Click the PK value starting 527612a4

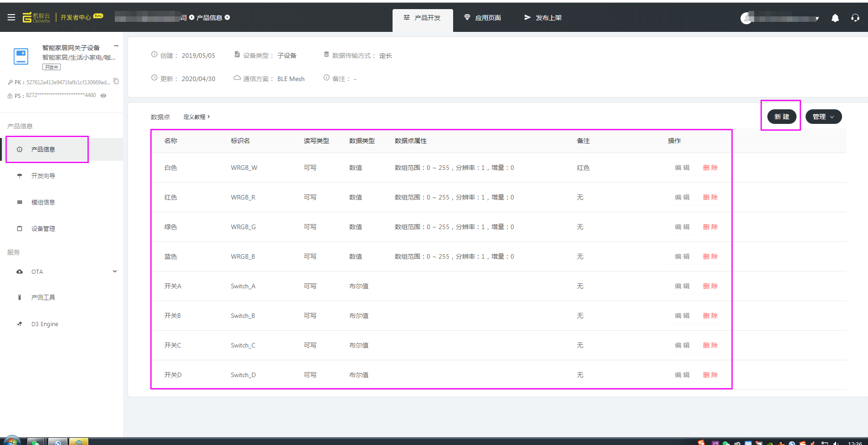click(x=68, y=82)
